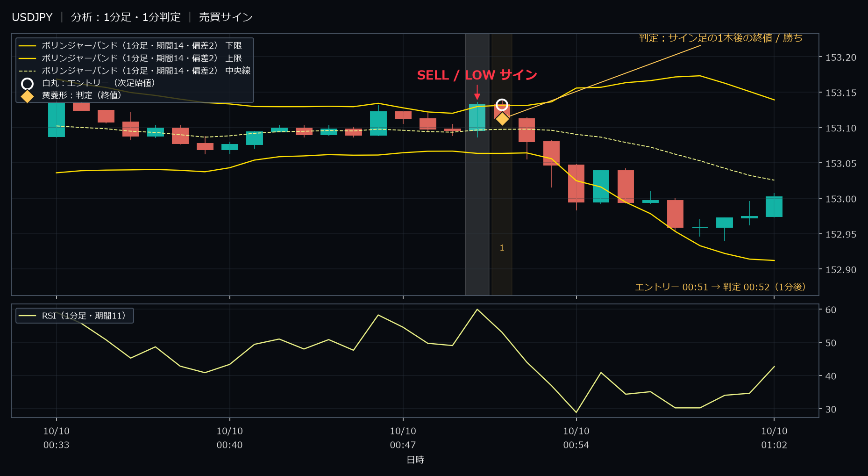Click the chart title 'USDJPY'

click(32, 17)
